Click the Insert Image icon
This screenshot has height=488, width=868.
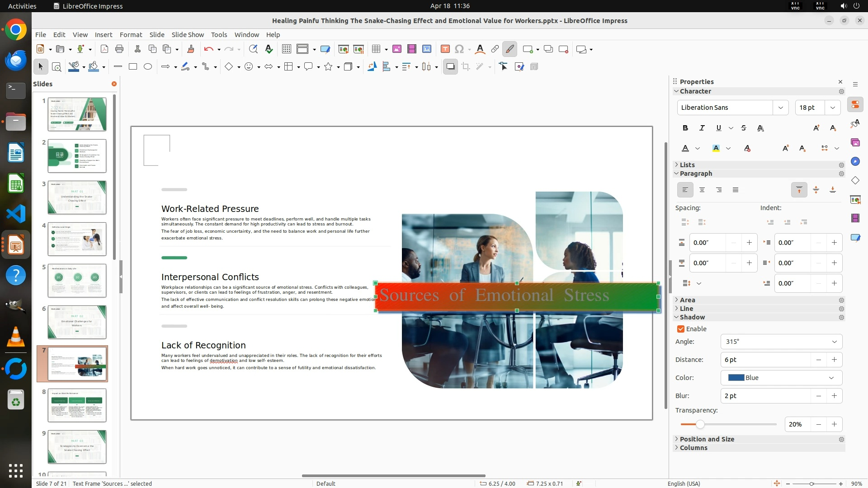coord(396,49)
